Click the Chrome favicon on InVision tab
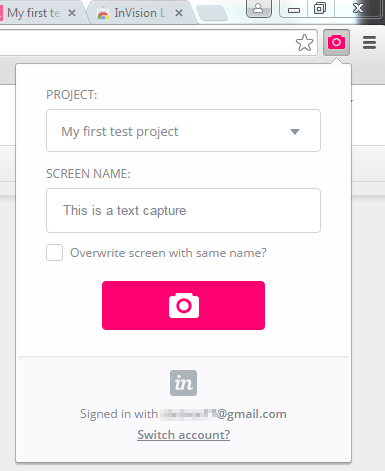 click(x=103, y=13)
